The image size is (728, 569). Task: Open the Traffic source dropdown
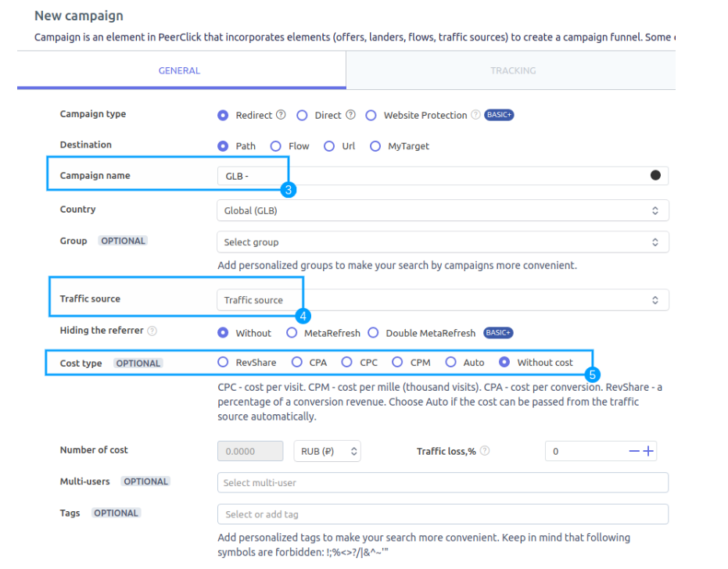442,300
